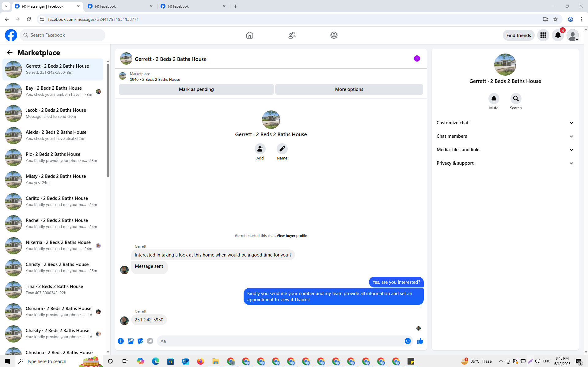The image size is (588, 367).
Task: Expand Chat members section
Action: click(505, 136)
